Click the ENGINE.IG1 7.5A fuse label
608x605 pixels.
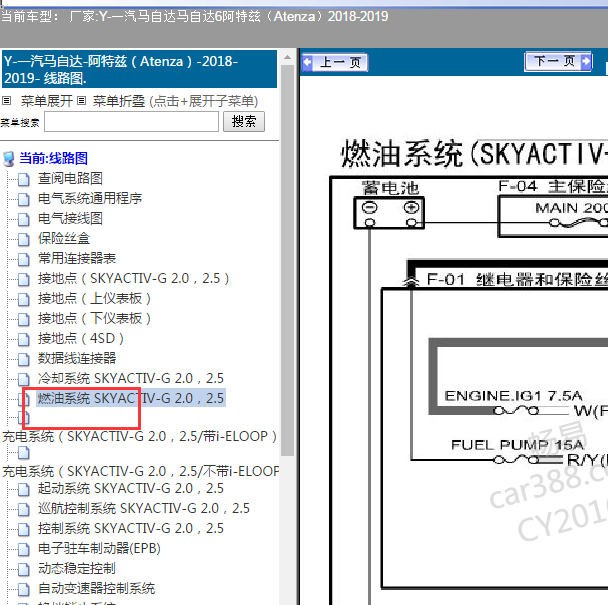coord(513,396)
